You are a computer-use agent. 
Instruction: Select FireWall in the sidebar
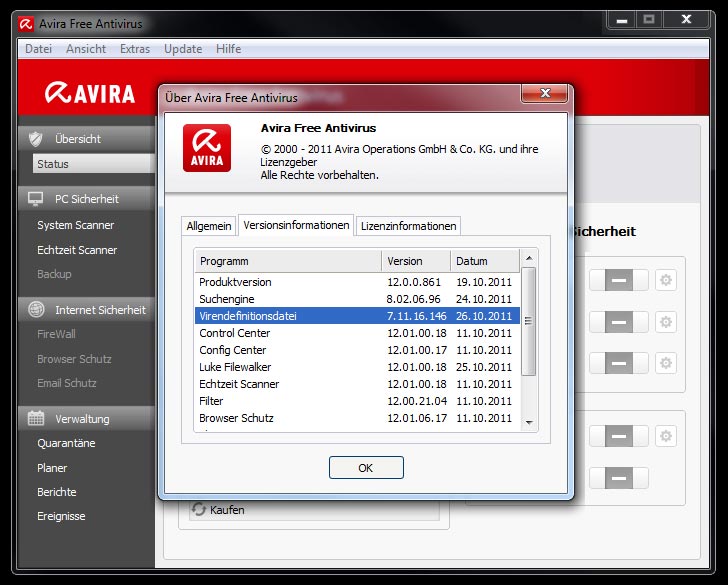[56, 334]
